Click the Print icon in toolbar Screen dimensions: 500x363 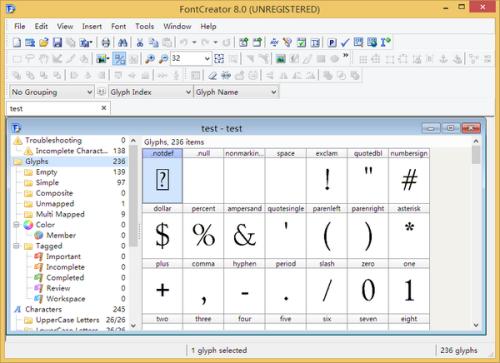(x=106, y=42)
